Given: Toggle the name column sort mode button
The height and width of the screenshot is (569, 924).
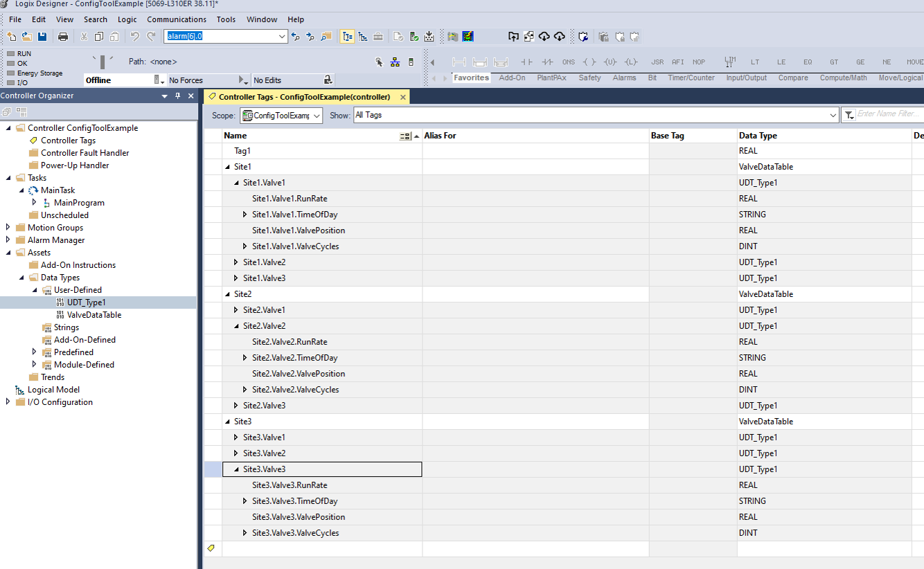Looking at the screenshot, I should 406,136.
